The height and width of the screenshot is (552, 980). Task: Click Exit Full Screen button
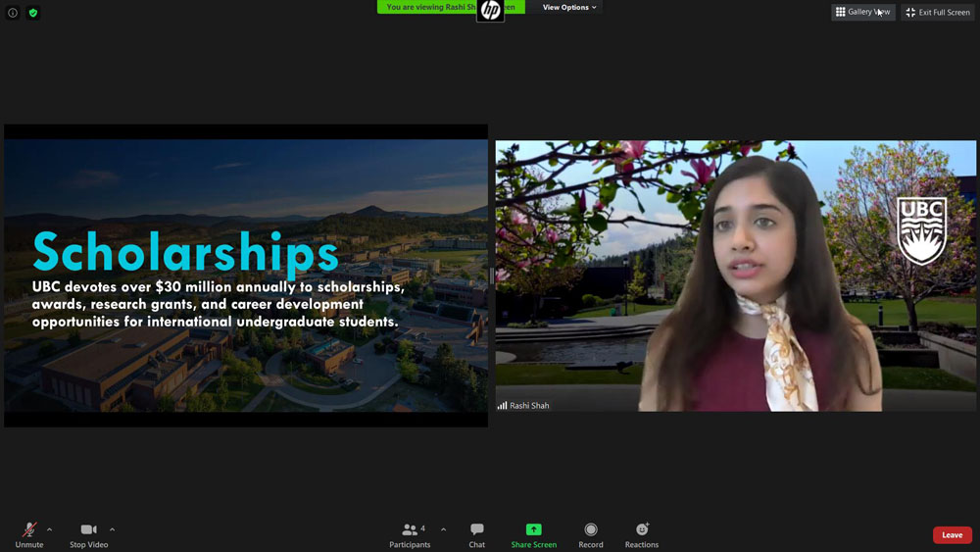click(x=938, y=12)
